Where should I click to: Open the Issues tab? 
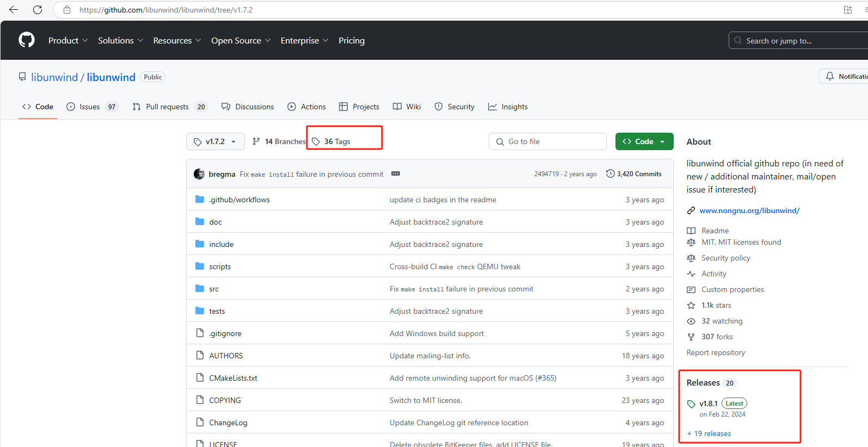[92, 107]
